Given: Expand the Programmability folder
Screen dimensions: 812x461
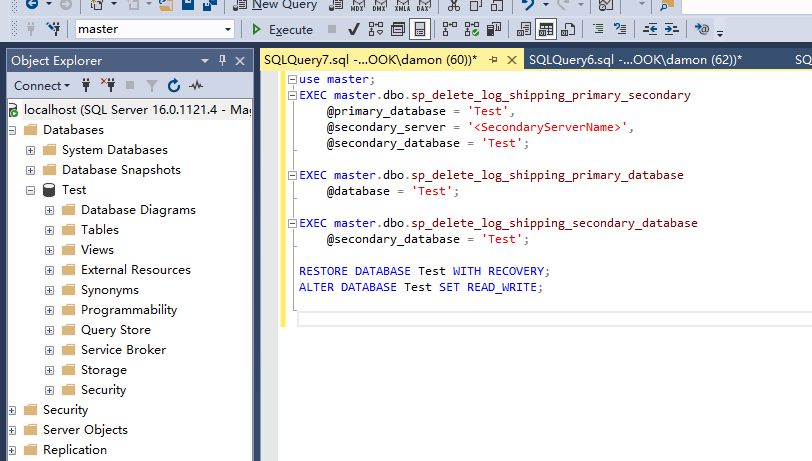Looking at the screenshot, I should 49,311.
